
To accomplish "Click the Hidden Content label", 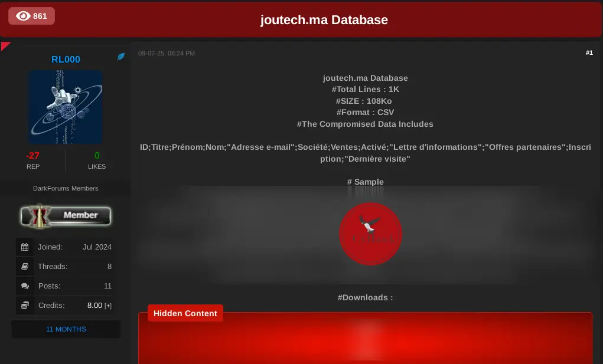I will point(185,313).
